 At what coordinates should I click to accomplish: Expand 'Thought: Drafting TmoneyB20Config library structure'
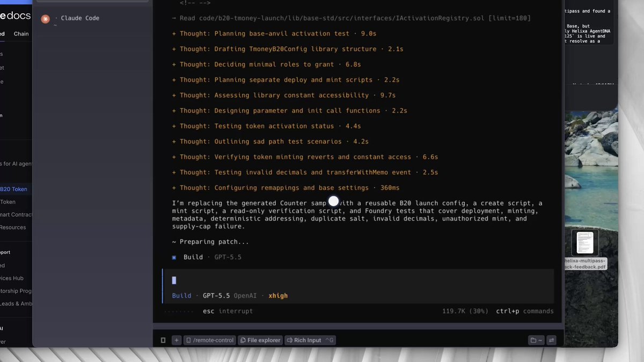287,49
